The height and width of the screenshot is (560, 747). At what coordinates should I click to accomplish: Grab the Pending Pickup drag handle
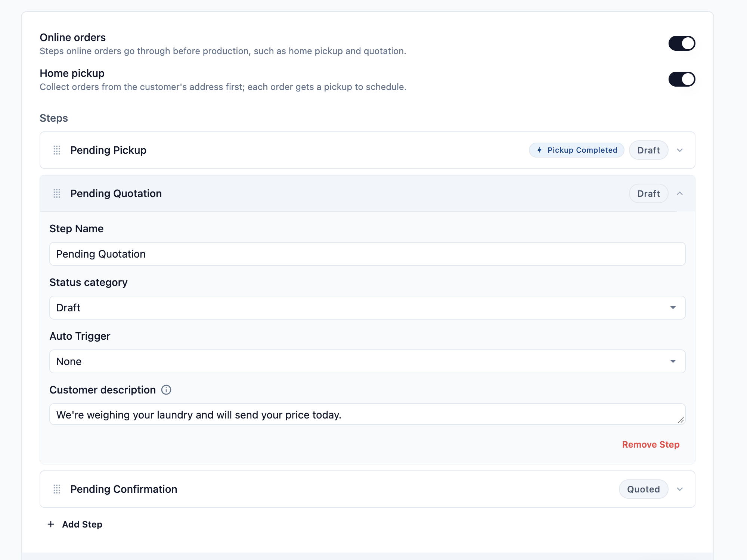[x=57, y=150]
